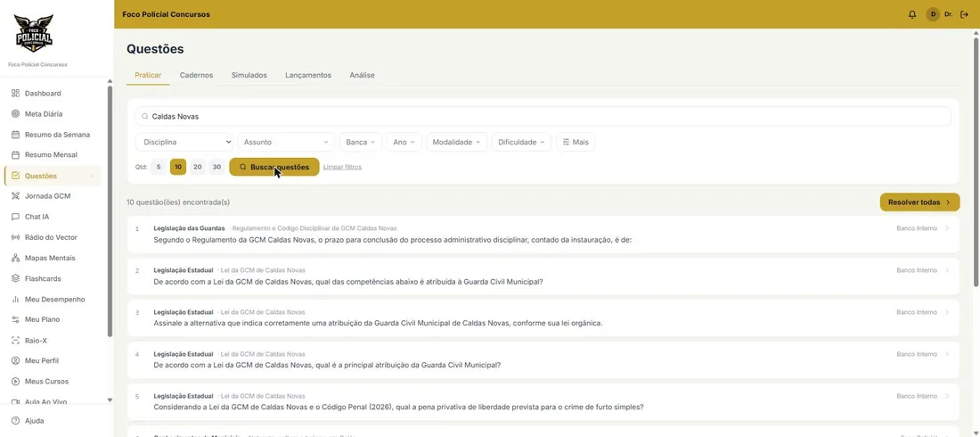Open the Disciplina dropdown

184,142
